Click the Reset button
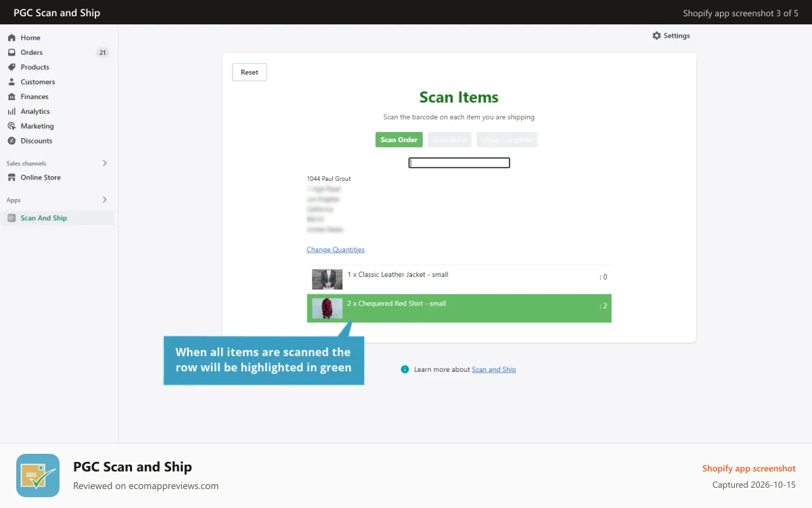 tap(250, 72)
